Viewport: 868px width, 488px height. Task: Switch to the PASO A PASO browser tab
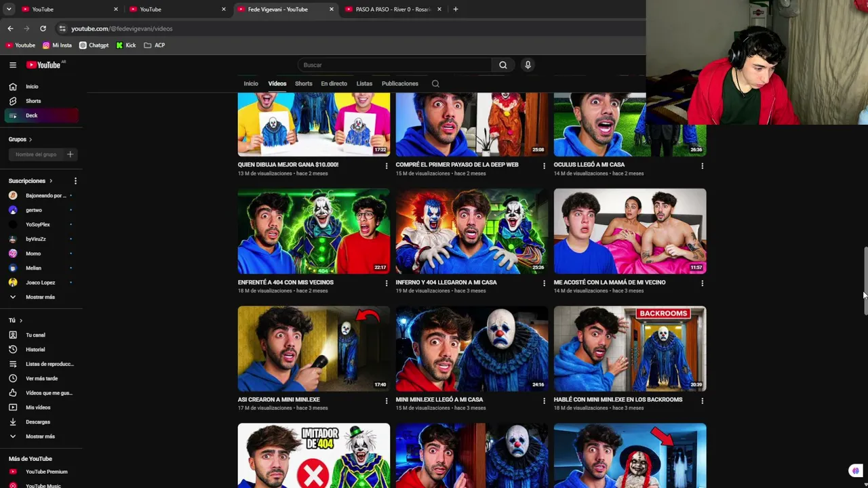coord(393,9)
